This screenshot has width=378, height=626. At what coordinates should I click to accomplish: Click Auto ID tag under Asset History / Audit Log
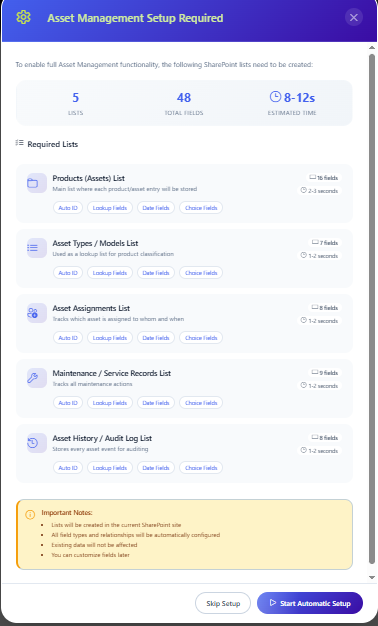[68, 468]
